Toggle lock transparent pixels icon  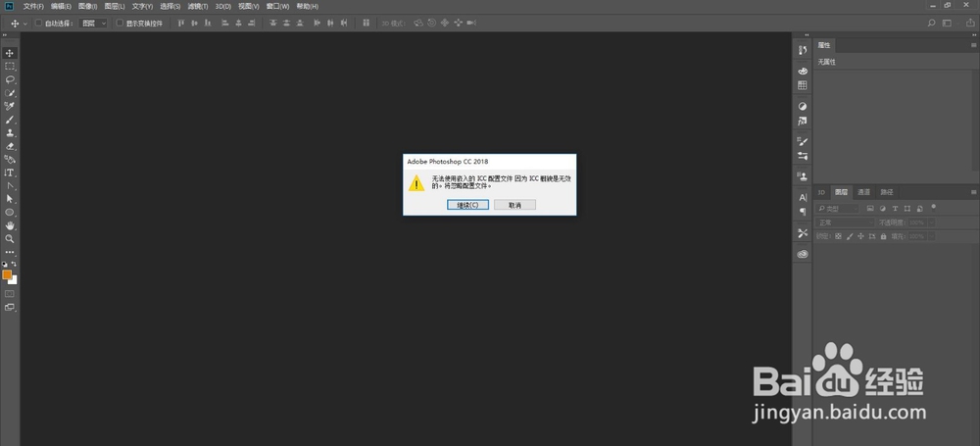pyautogui.click(x=838, y=236)
